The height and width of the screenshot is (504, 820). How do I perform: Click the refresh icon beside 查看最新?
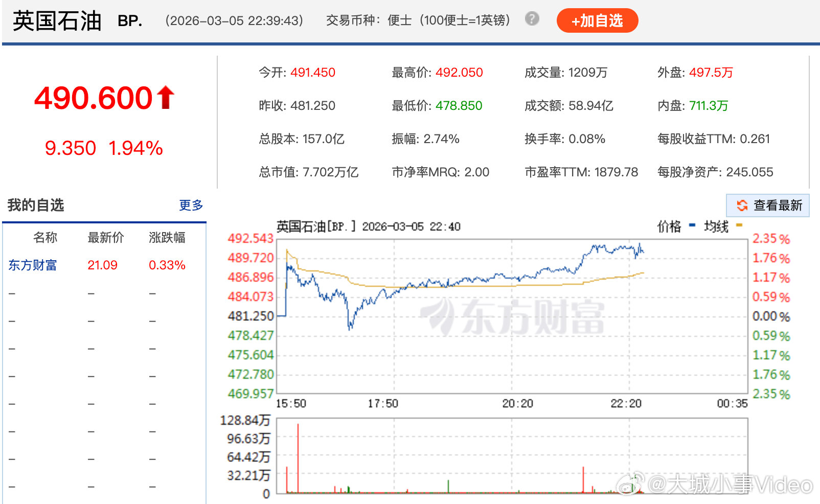(x=742, y=205)
